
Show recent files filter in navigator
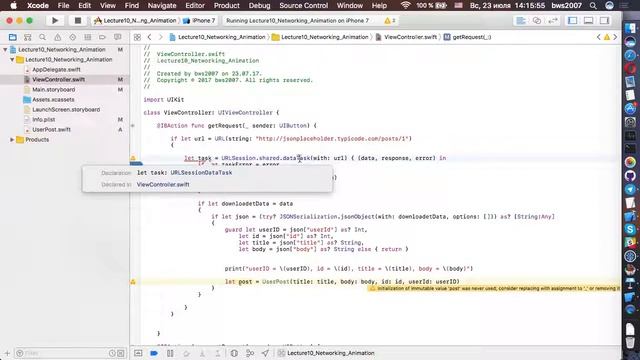(x=112, y=353)
